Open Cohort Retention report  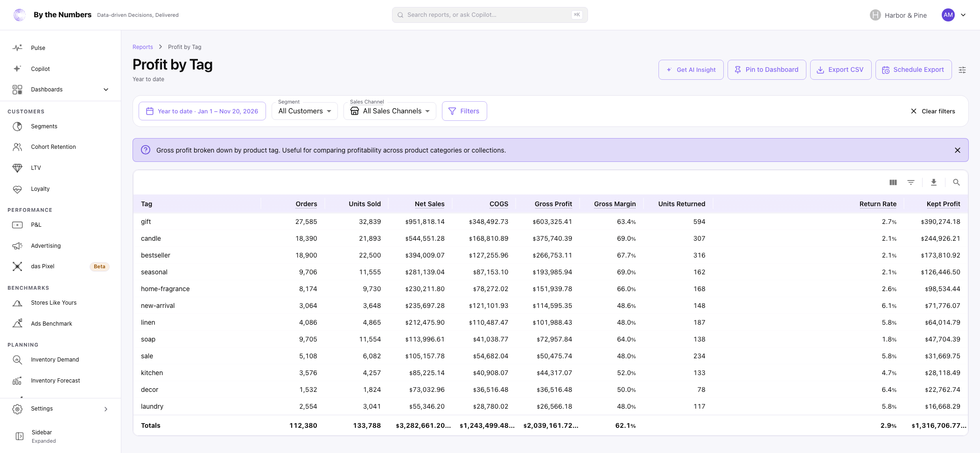coord(61,147)
